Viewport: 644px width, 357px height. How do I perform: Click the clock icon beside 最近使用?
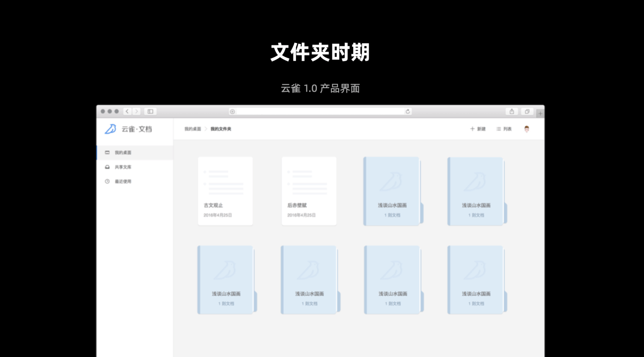(x=107, y=181)
